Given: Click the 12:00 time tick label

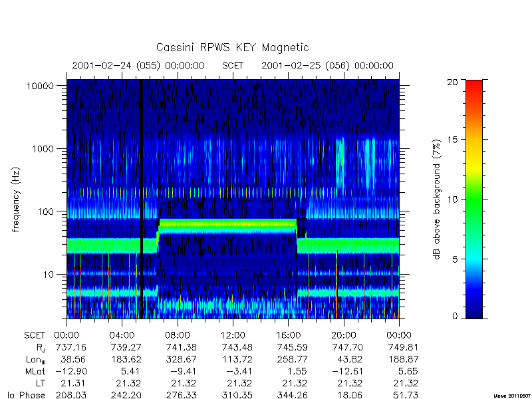Looking at the screenshot, I should point(233,336).
